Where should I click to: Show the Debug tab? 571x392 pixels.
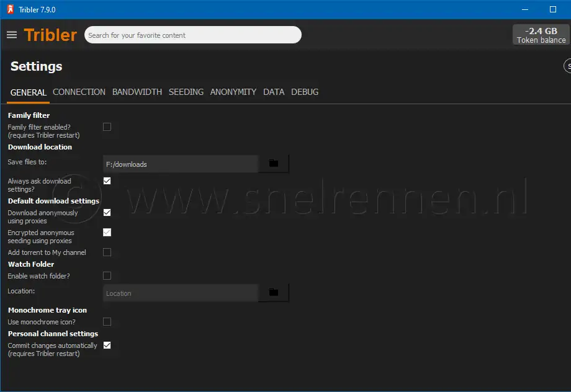pyautogui.click(x=305, y=92)
